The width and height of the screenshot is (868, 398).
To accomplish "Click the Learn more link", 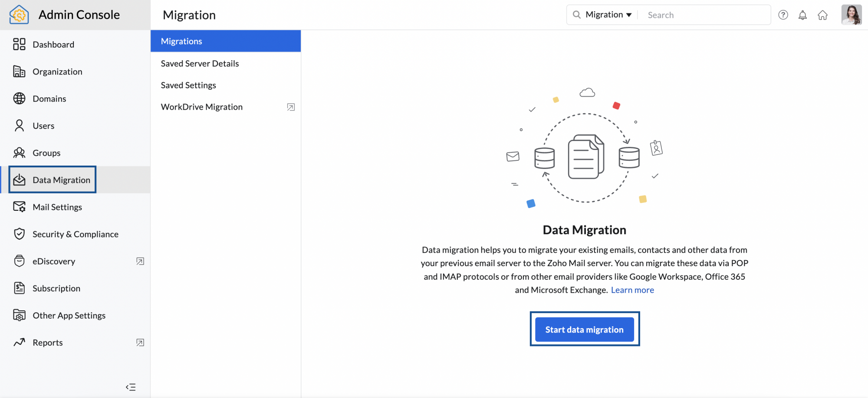I will point(632,290).
